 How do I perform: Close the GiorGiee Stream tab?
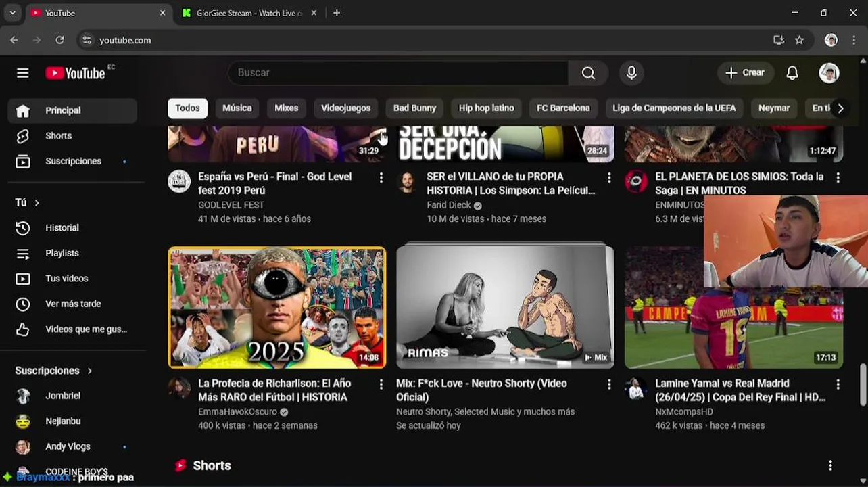pyautogui.click(x=314, y=13)
